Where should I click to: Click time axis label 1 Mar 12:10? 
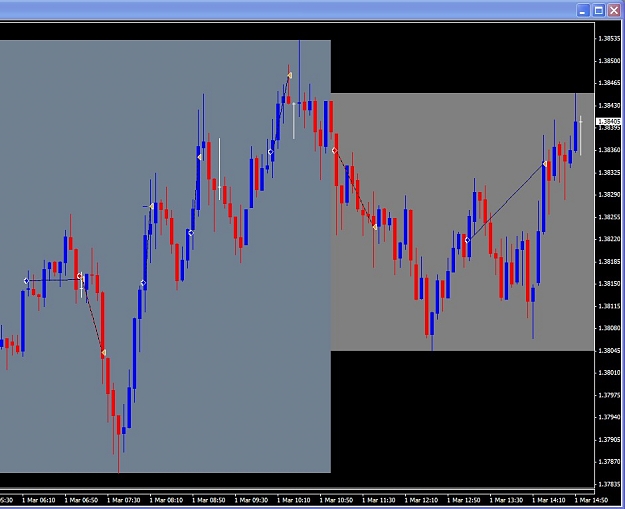tap(421, 500)
